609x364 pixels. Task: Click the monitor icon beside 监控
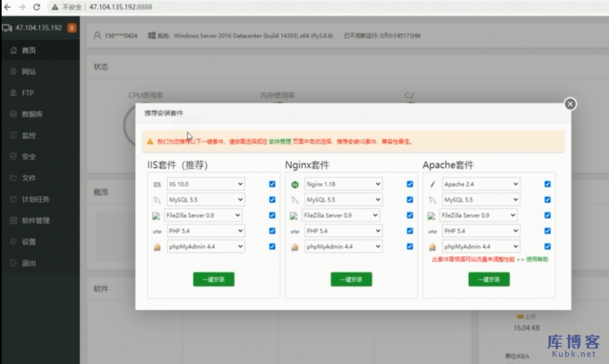coord(14,135)
